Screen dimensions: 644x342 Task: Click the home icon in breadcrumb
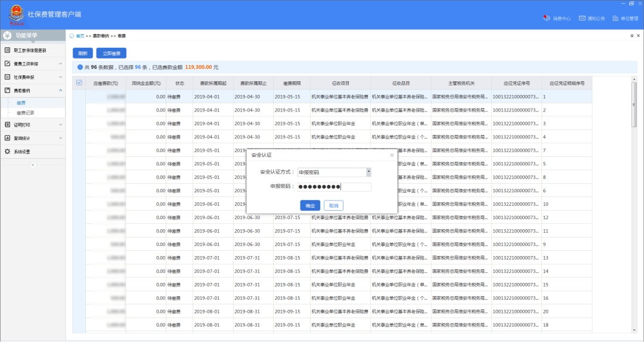coord(72,36)
